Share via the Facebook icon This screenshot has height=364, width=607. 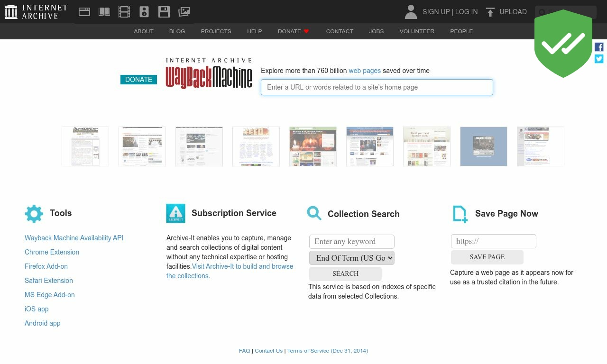click(x=599, y=47)
